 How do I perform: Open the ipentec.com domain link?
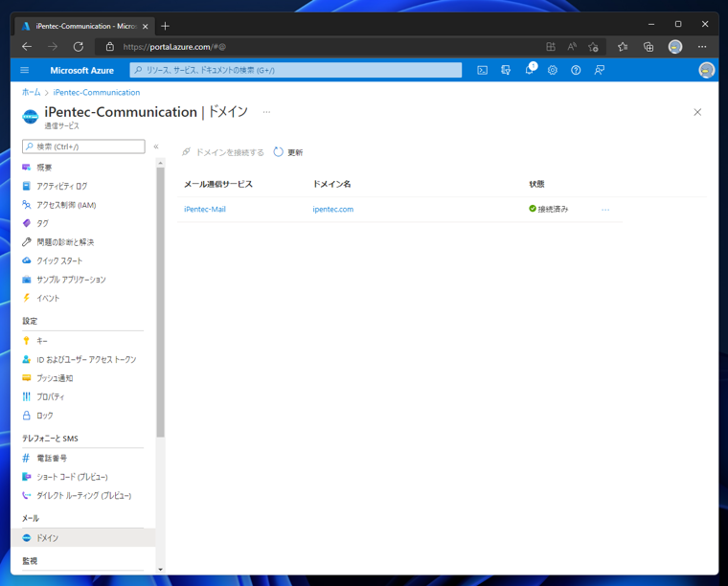333,210
